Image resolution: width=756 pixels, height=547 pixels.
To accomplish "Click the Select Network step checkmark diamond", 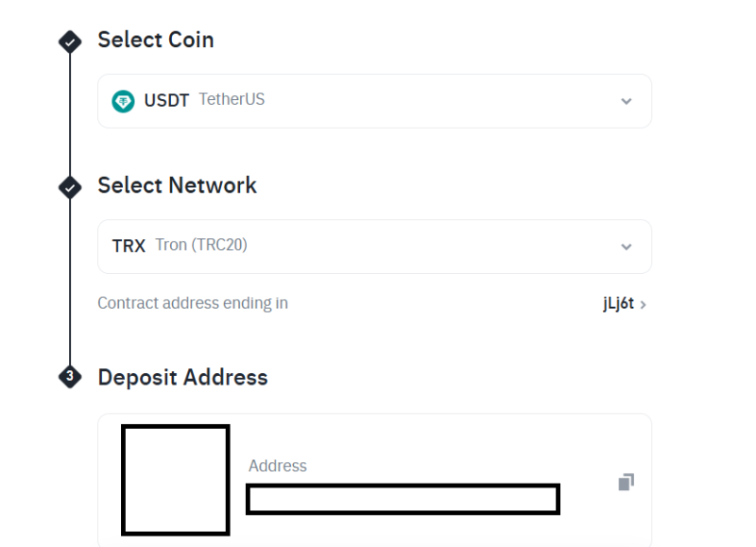I will pos(70,187).
